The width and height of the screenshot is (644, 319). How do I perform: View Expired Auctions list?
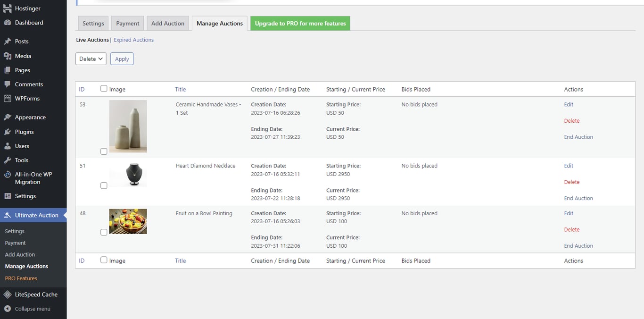coord(133,40)
